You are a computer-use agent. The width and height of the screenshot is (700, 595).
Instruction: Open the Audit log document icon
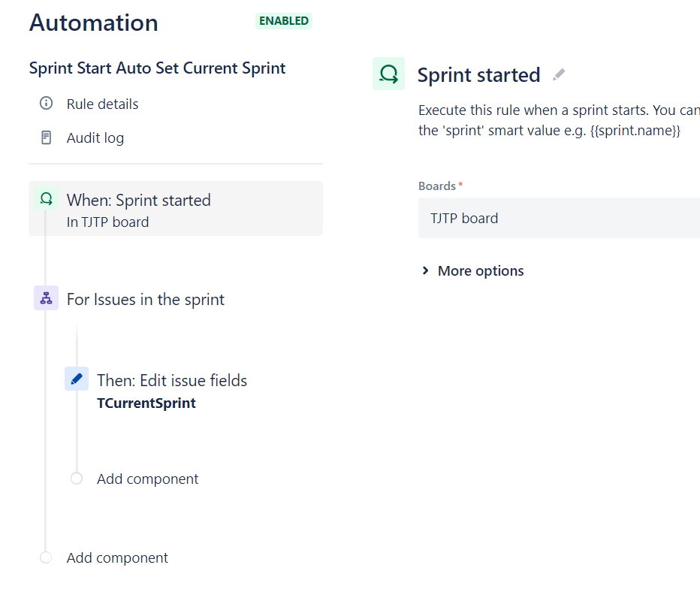pos(47,137)
